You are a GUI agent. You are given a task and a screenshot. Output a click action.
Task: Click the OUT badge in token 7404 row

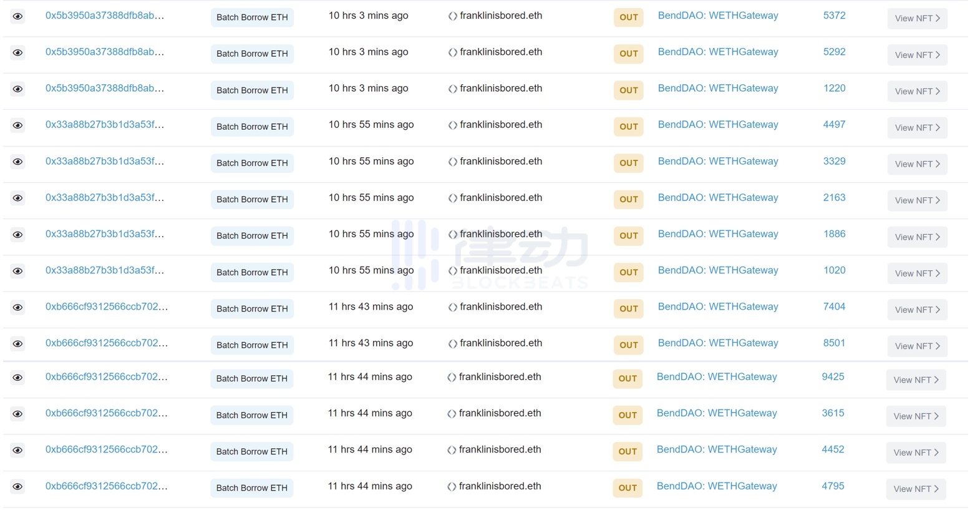pyautogui.click(x=628, y=308)
